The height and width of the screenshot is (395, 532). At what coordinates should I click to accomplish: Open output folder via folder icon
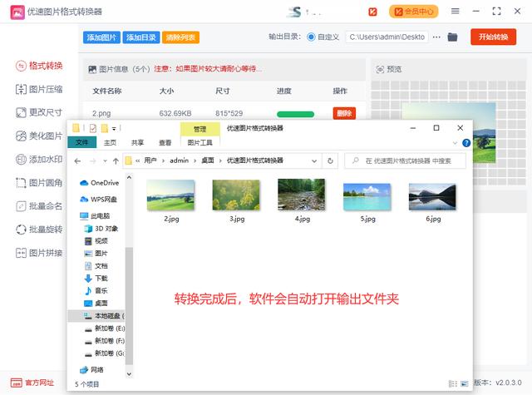click(452, 37)
